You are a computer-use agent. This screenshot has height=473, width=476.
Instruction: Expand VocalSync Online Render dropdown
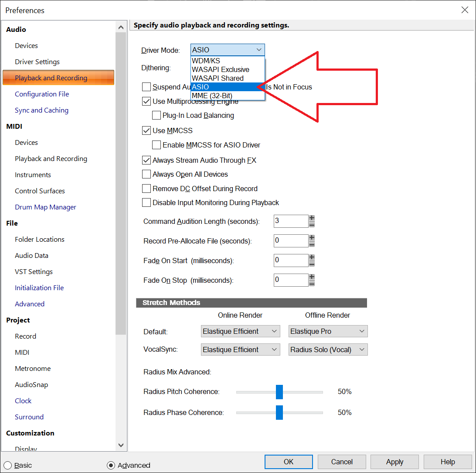240,350
